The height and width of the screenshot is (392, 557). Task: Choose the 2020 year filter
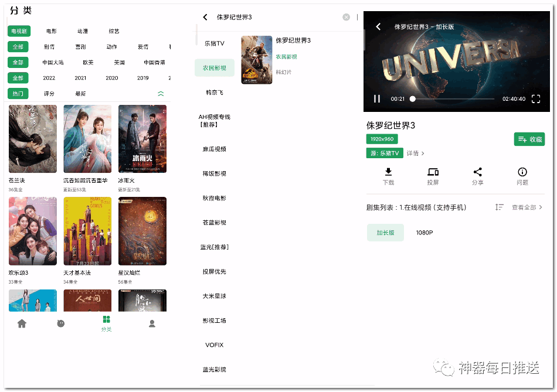click(x=112, y=78)
